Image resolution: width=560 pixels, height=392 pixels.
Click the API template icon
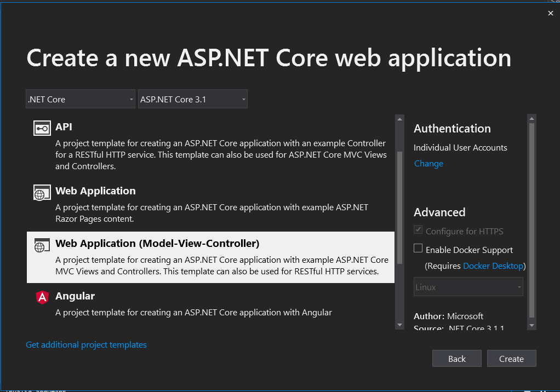point(42,129)
